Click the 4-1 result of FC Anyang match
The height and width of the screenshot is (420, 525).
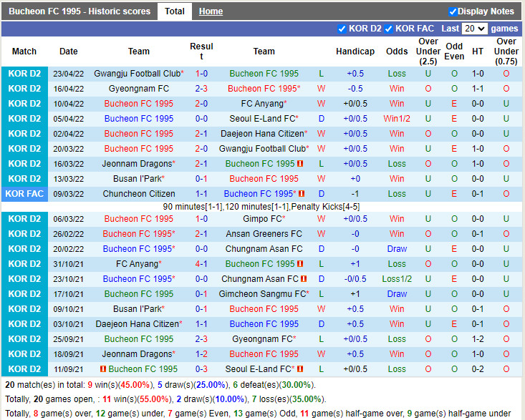point(201,264)
